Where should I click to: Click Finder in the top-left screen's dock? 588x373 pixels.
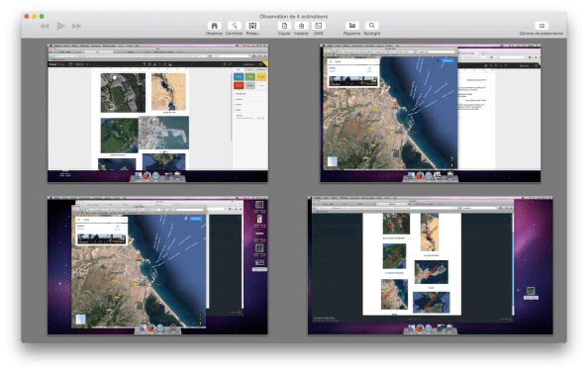139,175
